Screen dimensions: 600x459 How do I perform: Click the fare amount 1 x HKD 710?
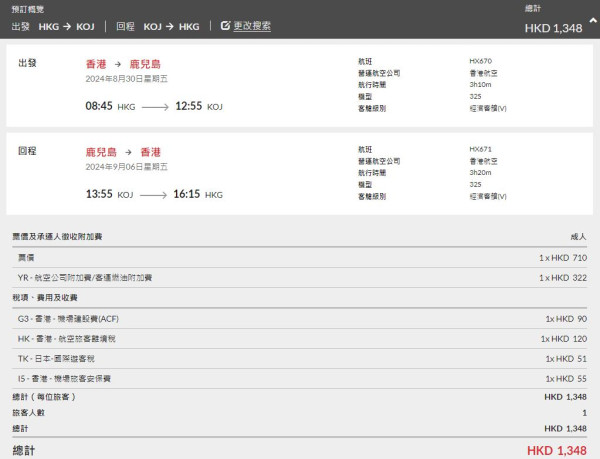(x=563, y=258)
